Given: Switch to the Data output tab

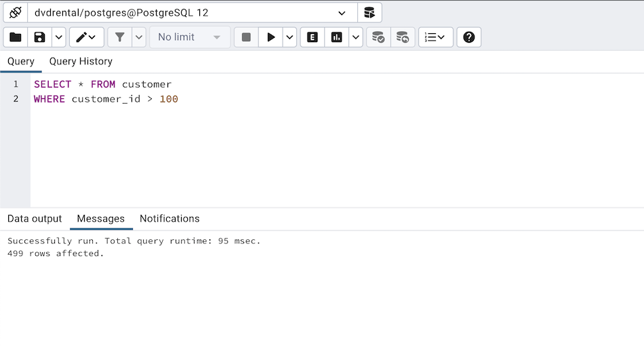Looking at the screenshot, I should [35, 218].
